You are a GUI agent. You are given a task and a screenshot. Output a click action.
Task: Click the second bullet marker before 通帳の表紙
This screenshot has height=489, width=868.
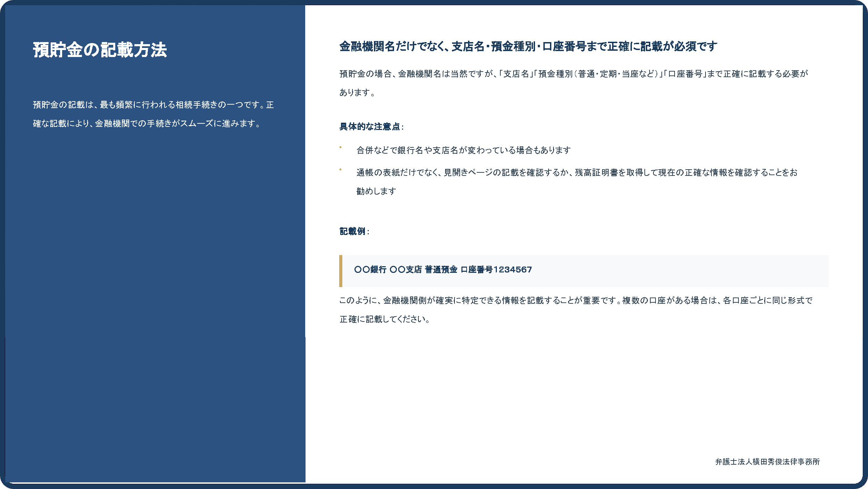click(x=340, y=170)
